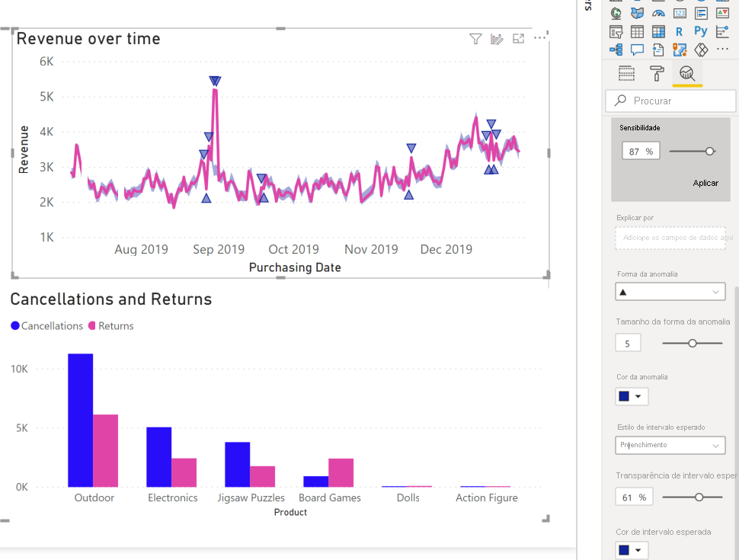The image size is (739, 560).
Task: Select the ArcGIS Maps globe visual
Action: point(616,13)
